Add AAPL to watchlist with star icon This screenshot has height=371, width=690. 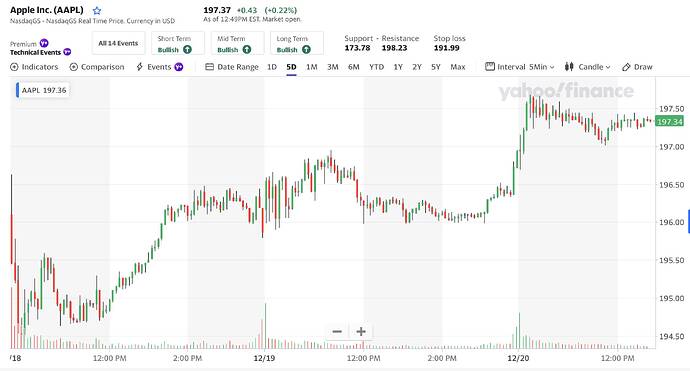point(97,11)
